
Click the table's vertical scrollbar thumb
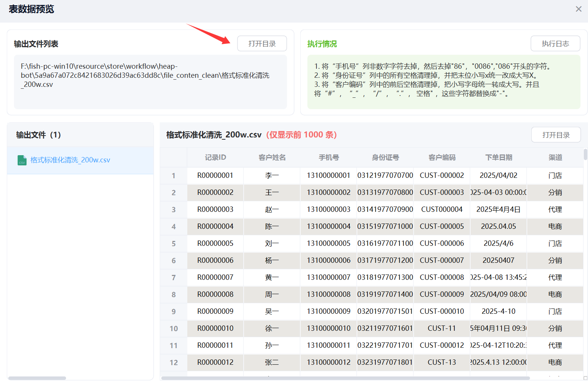pyautogui.click(x=585, y=154)
